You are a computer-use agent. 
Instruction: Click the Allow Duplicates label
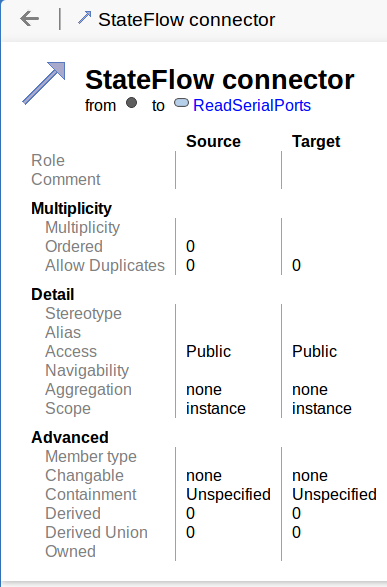[x=105, y=265]
